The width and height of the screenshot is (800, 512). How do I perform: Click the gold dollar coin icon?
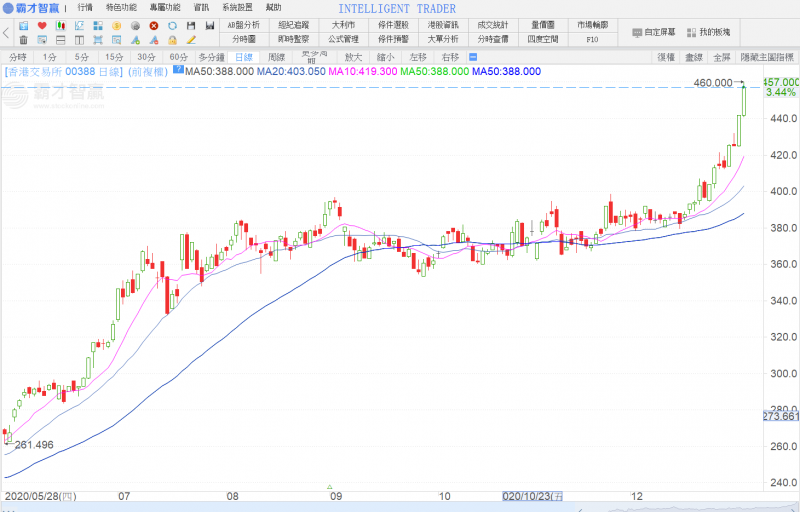[x=116, y=25]
